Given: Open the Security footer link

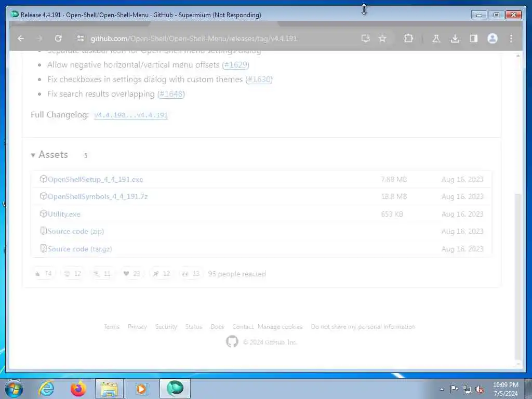Looking at the screenshot, I should (x=166, y=327).
